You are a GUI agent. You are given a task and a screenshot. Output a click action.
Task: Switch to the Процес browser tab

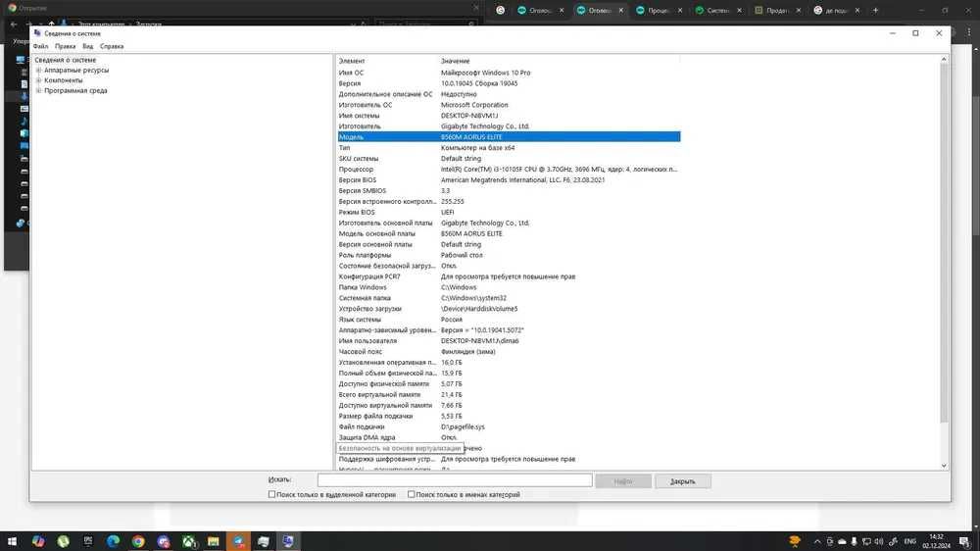[x=659, y=10]
